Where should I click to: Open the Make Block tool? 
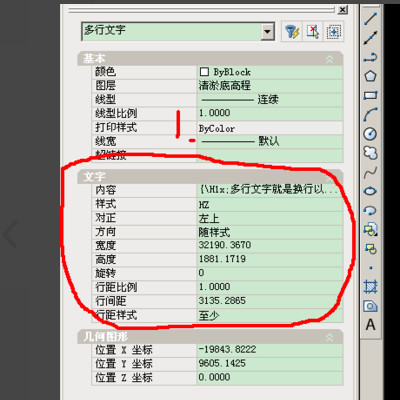pos(370,249)
